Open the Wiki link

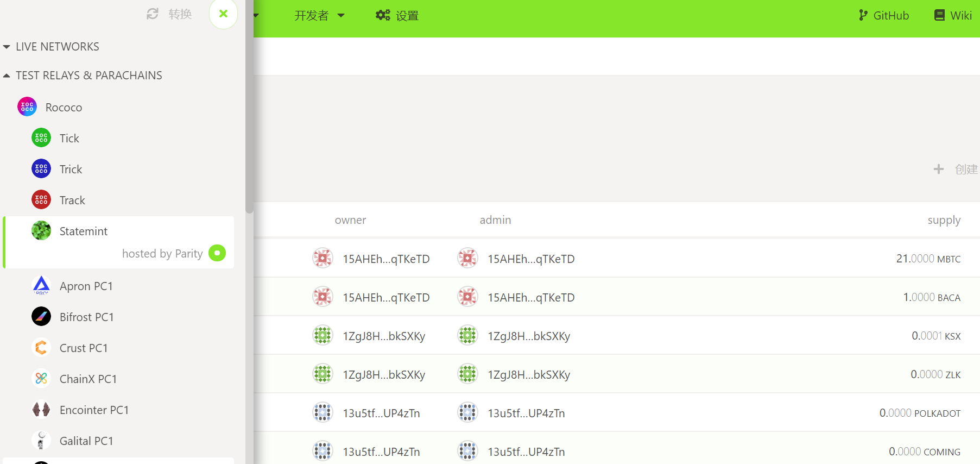point(953,16)
